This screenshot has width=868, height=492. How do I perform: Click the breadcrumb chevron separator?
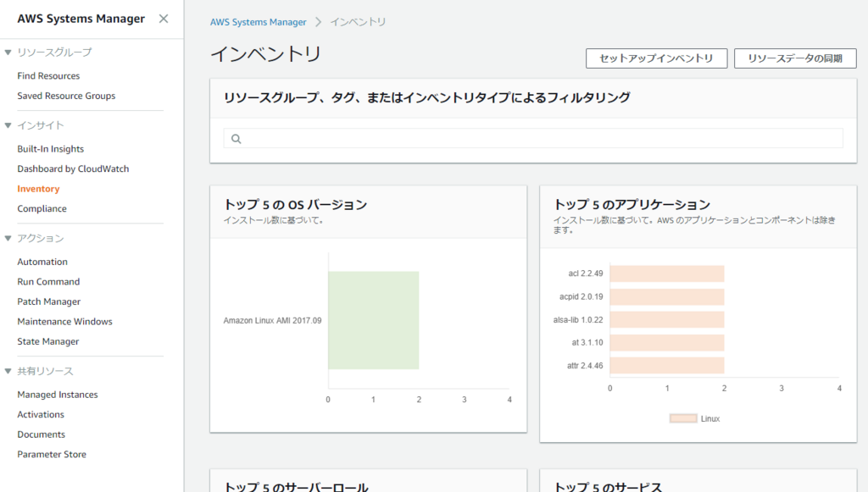click(319, 22)
